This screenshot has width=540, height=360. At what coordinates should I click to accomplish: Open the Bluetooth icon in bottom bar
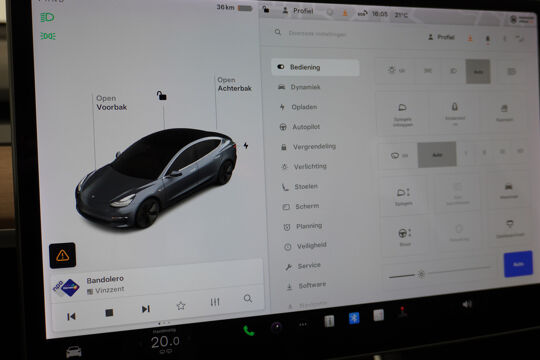(x=354, y=318)
